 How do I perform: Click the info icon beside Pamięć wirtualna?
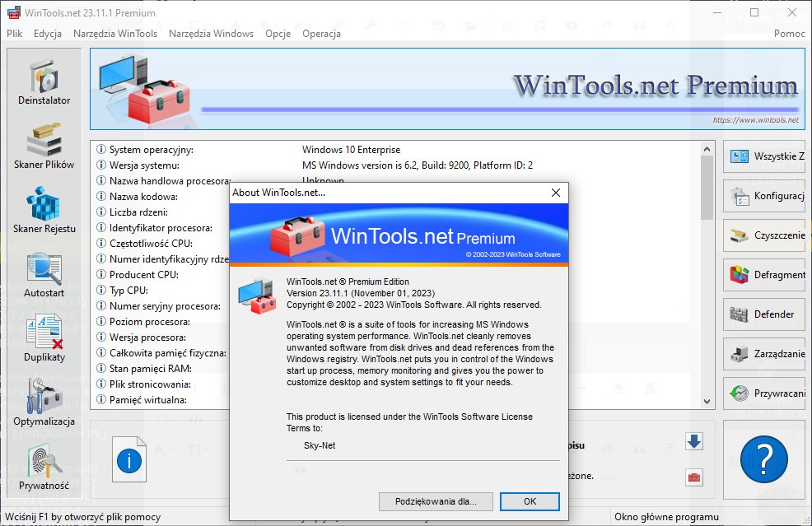pyautogui.click(x=101, y=399)
